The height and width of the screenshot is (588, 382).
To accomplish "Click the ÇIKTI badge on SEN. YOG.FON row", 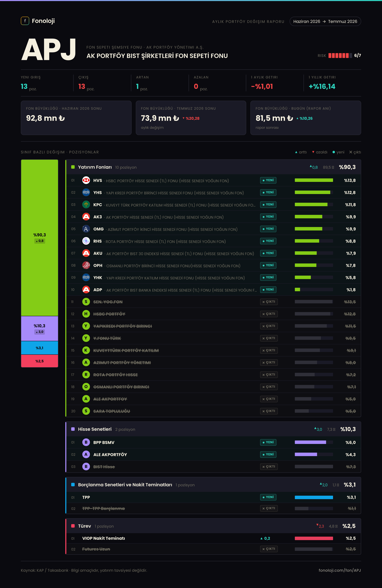I will (x=269, y=302).
